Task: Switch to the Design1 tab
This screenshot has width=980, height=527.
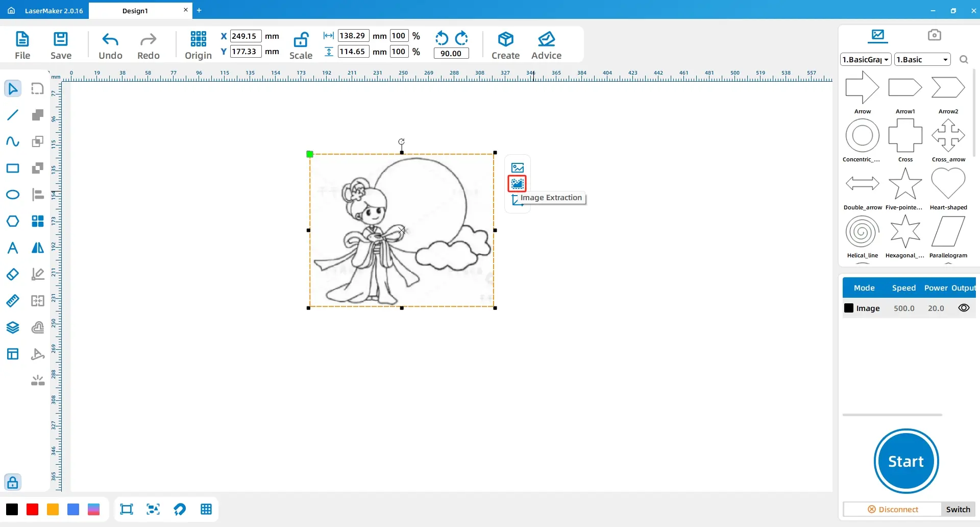Action: (x=135, y=11)
